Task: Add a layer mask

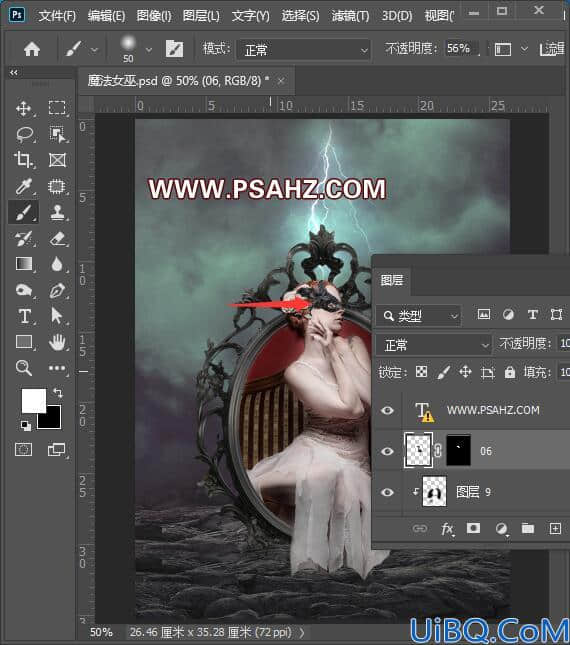Action: pyautogui.click(x=473, y=528)
